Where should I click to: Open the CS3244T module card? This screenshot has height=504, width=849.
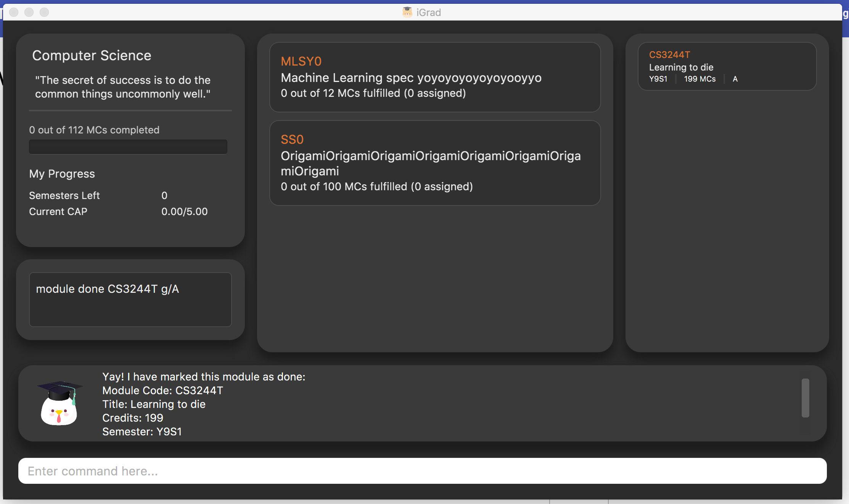[727, 66]
